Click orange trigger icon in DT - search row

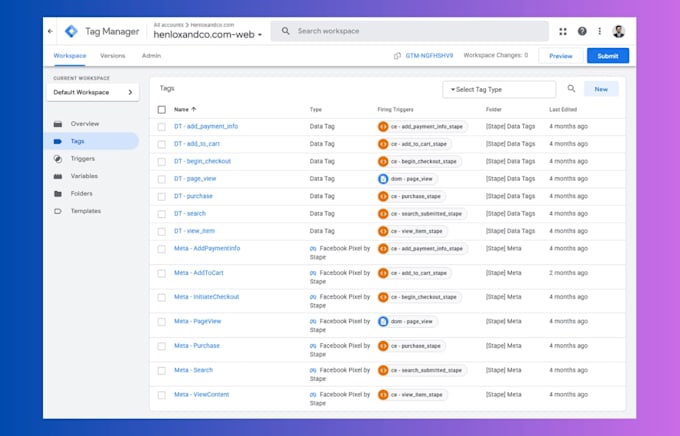pos(383,214)
